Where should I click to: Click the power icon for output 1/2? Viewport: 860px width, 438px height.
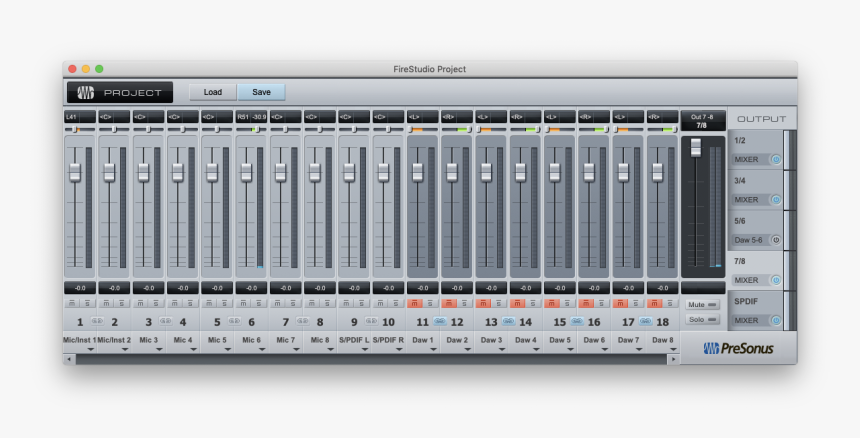tap(776, 160)
